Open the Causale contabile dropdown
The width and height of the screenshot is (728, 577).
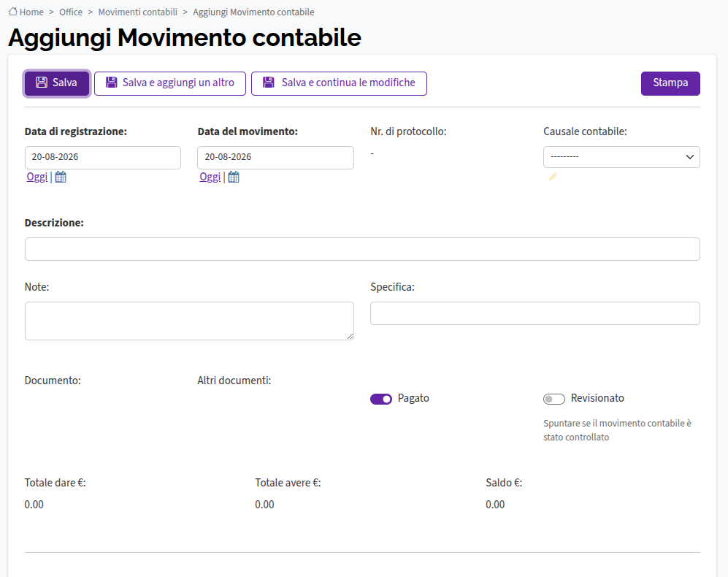(621, 157)
